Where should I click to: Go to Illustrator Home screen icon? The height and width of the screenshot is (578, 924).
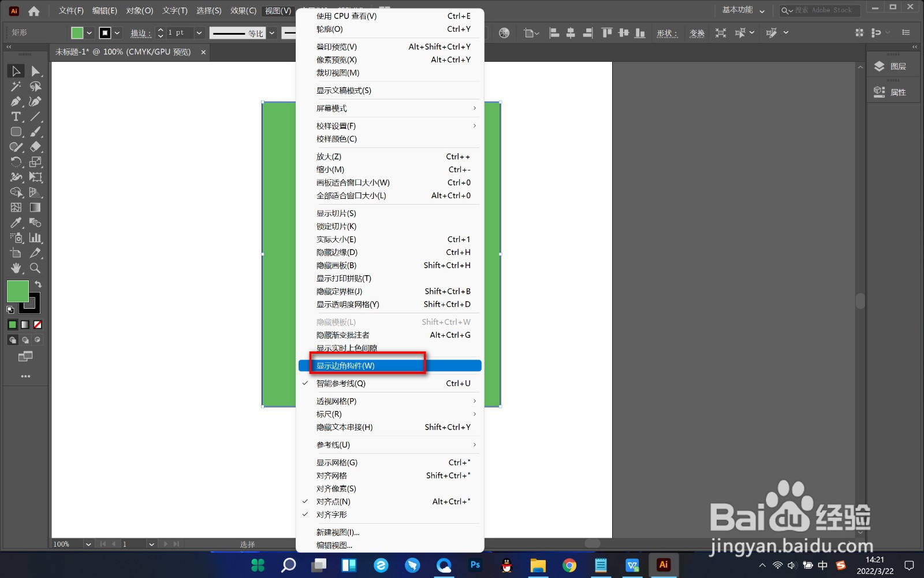point(34,10)
